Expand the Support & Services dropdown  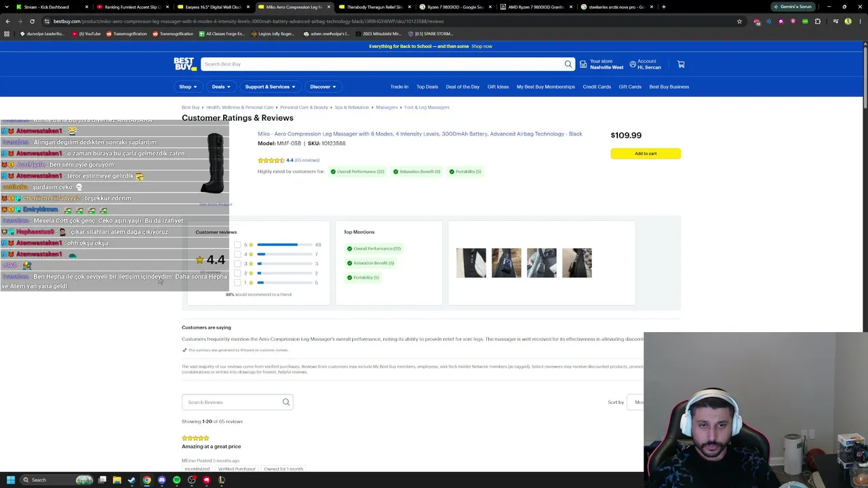270,87
